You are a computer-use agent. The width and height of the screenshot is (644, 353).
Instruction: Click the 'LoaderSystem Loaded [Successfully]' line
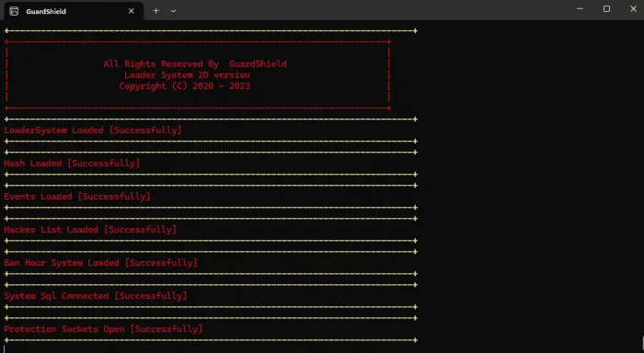(x=93, y=131)
